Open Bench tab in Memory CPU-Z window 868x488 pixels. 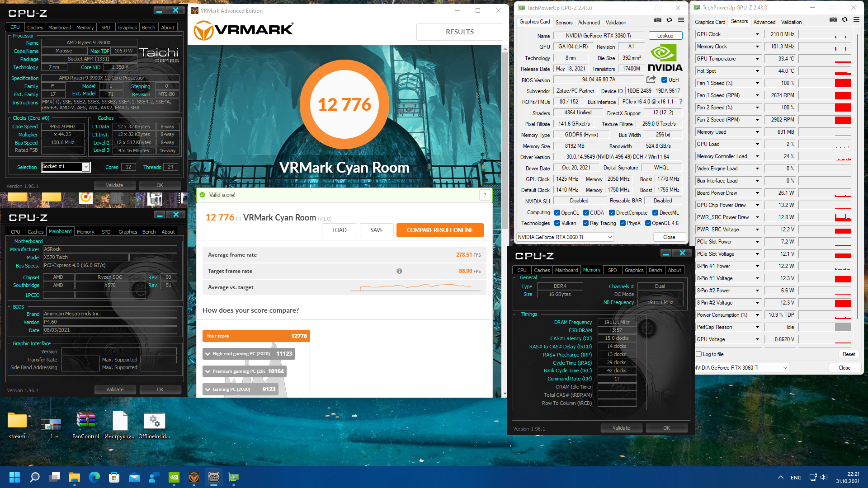[x=655, y=270]
